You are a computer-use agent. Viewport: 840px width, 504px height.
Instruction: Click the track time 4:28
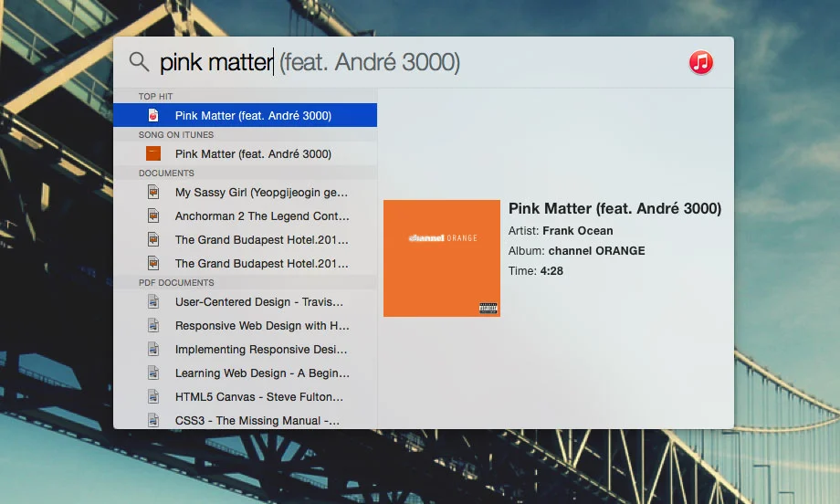(551, 271)
